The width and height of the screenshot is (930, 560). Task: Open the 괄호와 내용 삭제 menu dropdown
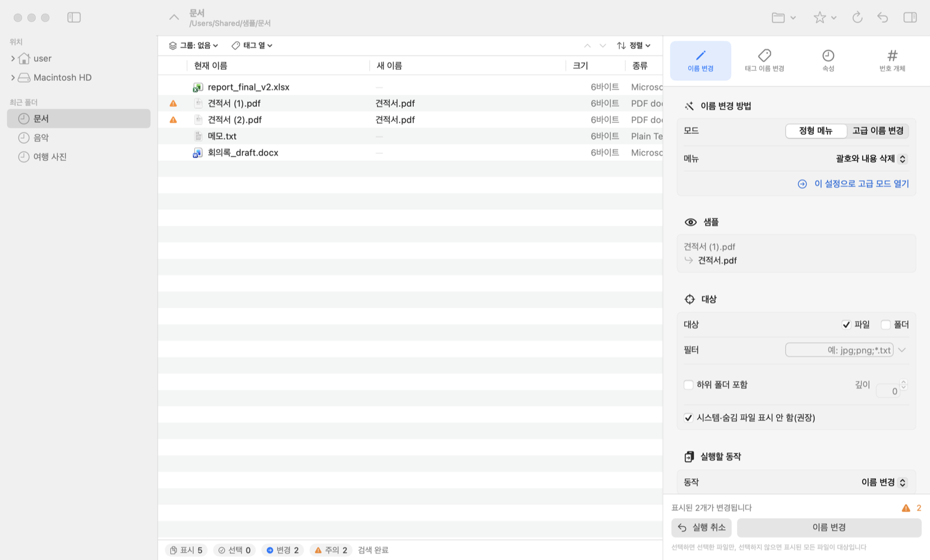(871, 159)
